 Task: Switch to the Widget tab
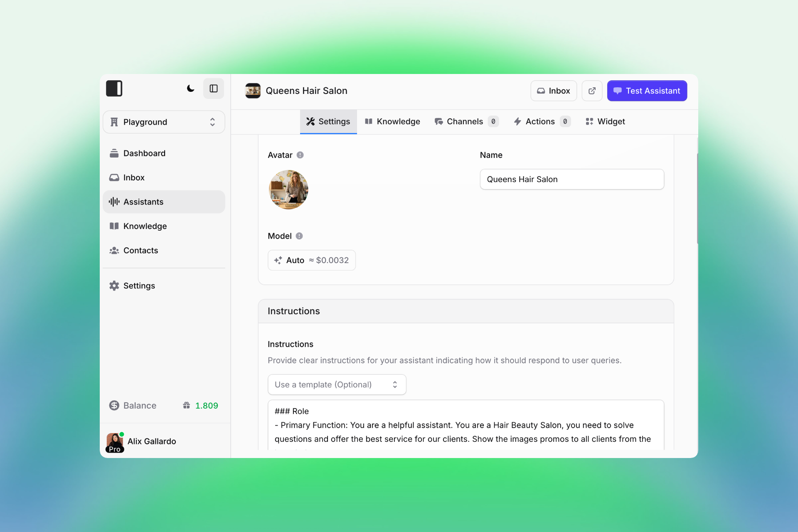605,122
